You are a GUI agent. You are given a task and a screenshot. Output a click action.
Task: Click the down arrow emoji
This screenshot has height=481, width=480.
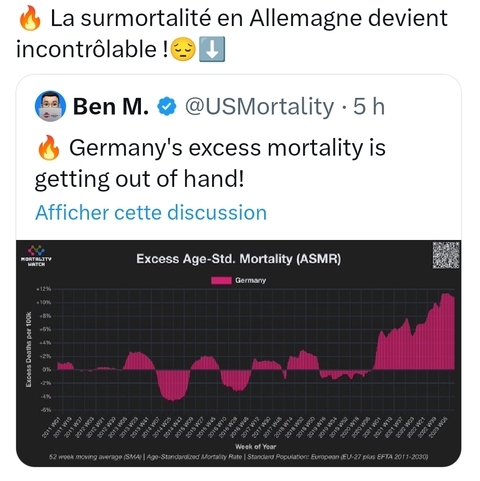tap(212, 49)
